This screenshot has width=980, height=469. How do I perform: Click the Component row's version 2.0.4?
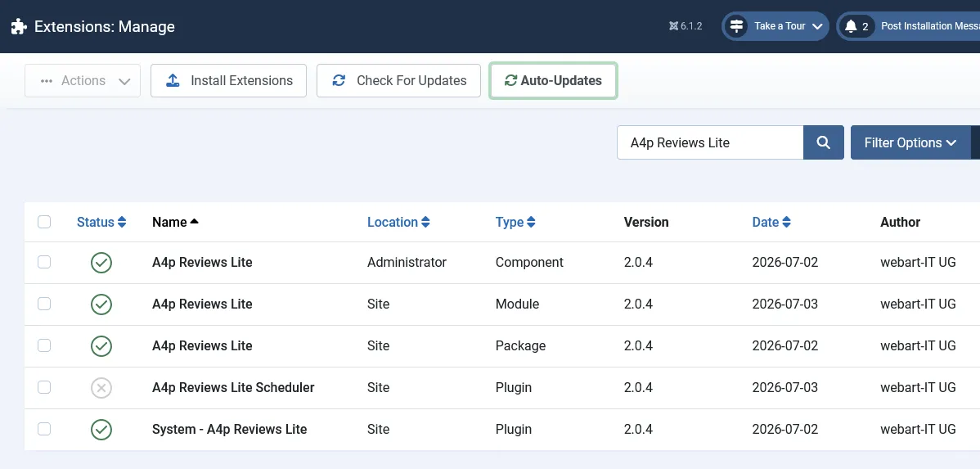click(638, 263)
